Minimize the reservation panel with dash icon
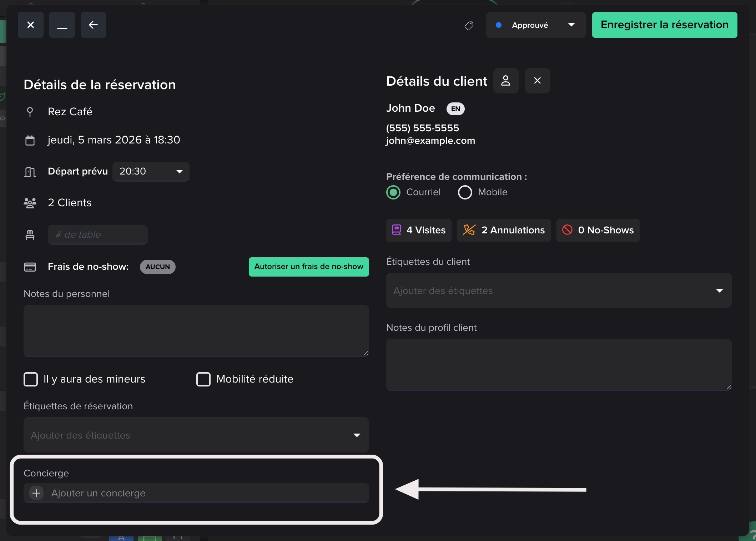 pos(62,25)
